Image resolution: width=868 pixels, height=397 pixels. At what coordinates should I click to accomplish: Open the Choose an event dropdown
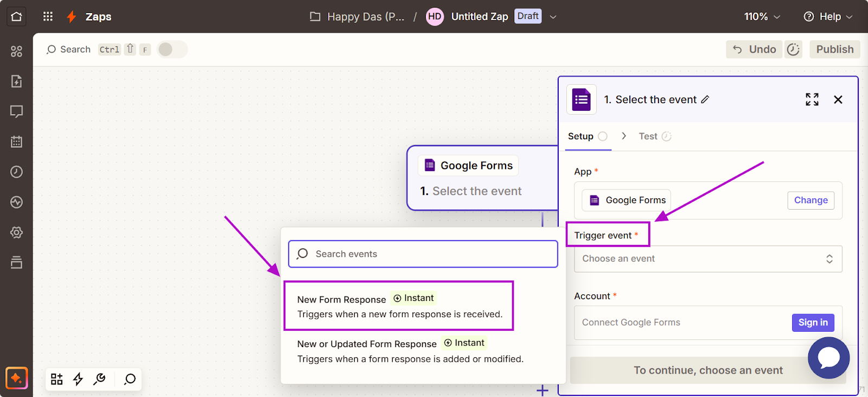coord(708,259)
